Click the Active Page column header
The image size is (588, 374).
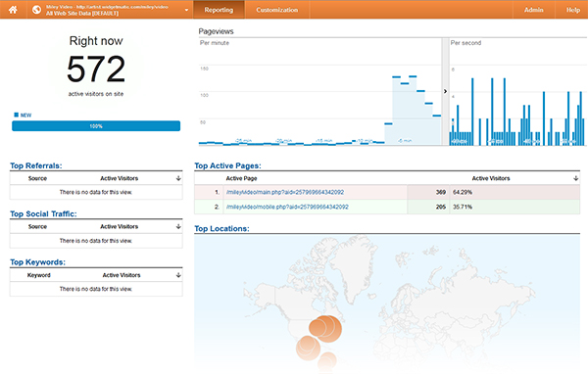tap(241, 178)
